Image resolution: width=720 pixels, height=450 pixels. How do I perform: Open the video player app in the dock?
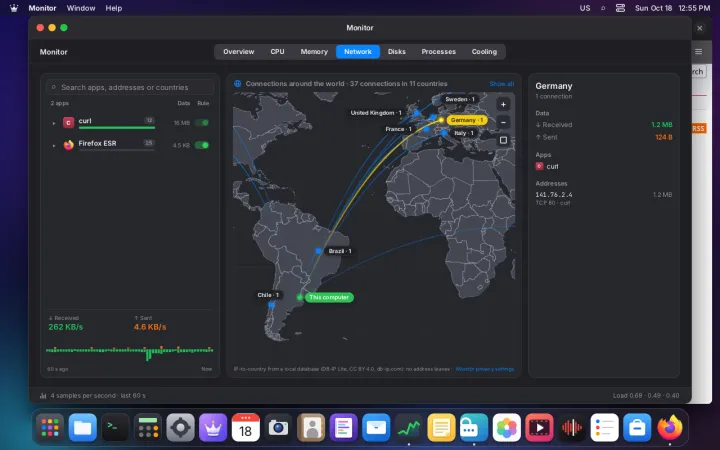click(539, 428)
